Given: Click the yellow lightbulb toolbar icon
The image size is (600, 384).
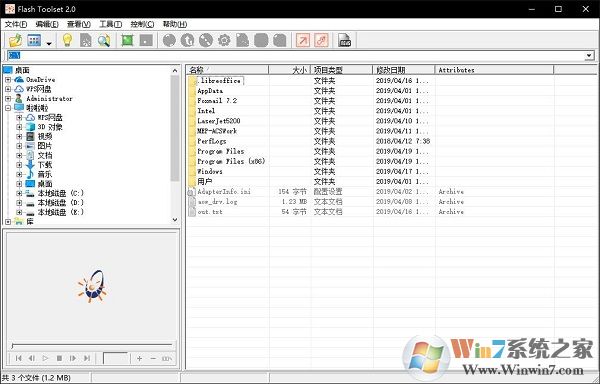Looking at the screenshot, I should click(x=67, y=40).
